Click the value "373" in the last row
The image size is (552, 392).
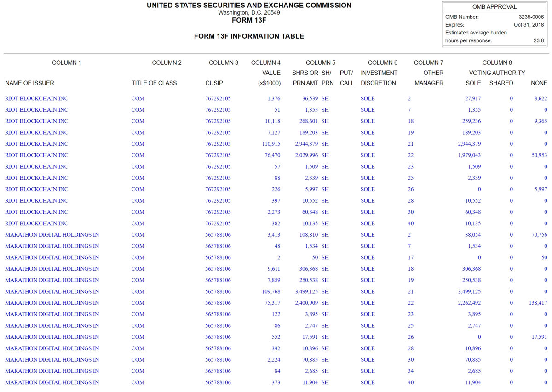click(276, 382)
